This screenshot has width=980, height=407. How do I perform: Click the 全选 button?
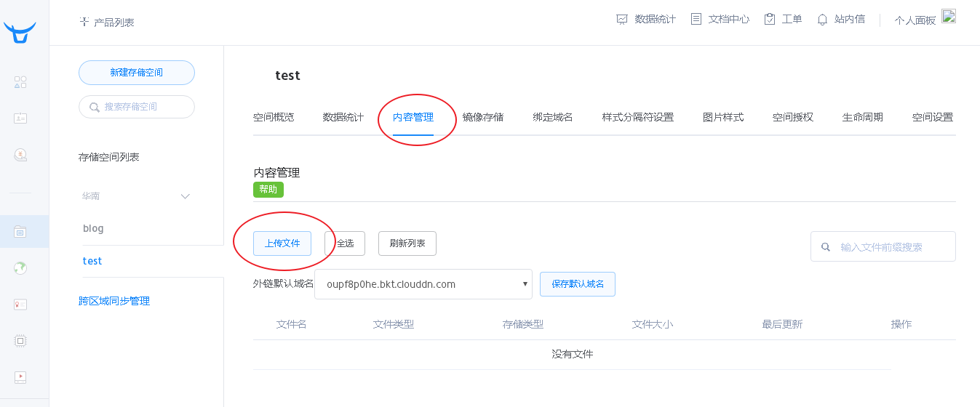click(345, 243)
